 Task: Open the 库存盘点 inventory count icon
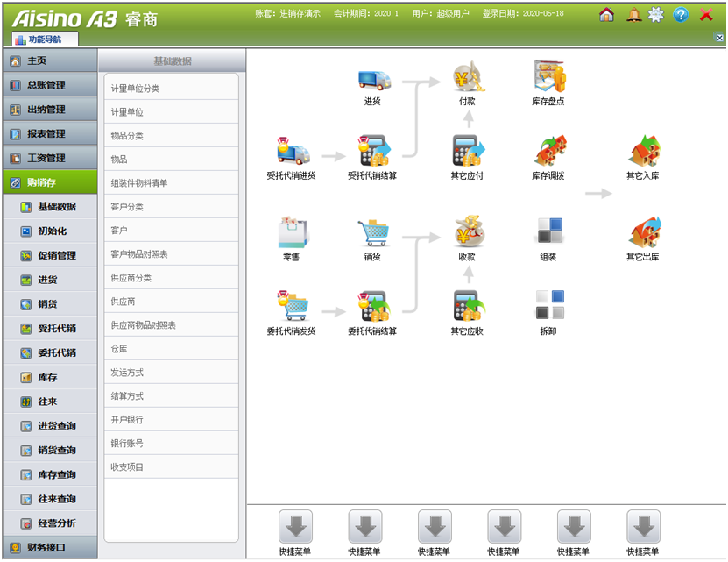point(548,79)
